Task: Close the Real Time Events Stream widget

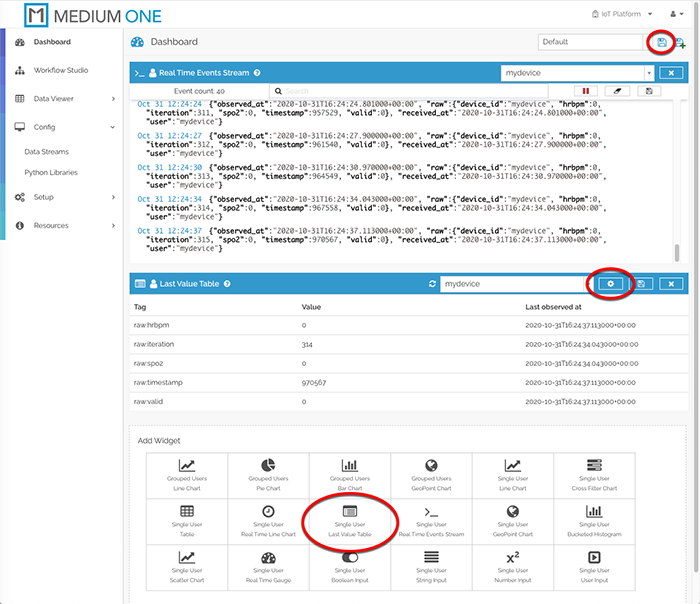Action: (x=671, y=73)
